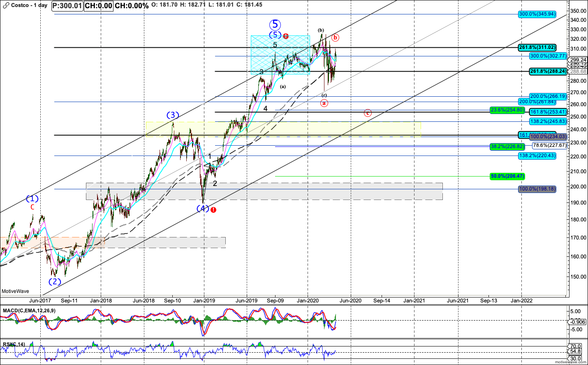The image size is (588, 365).
Task: Select the 161.8%(253.41) Fibonacci label
Action: pos(548,112)
